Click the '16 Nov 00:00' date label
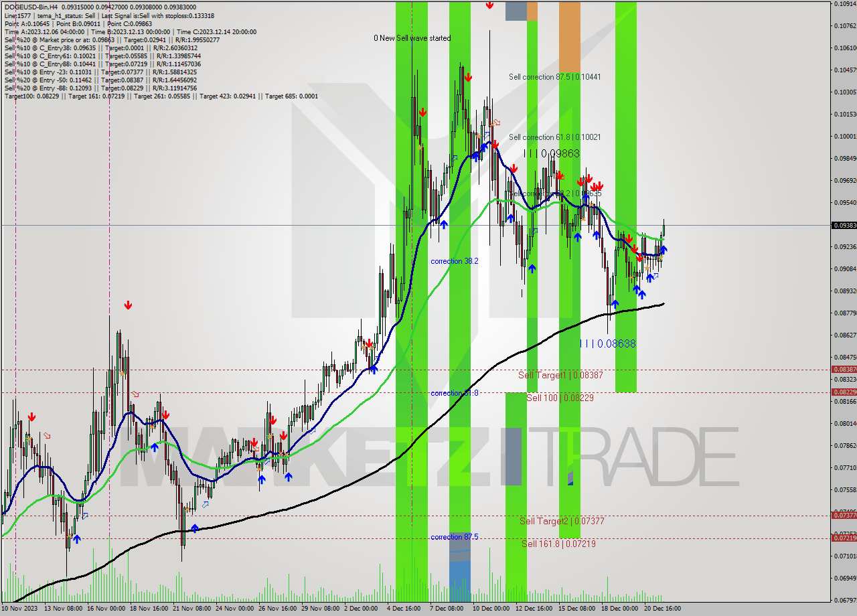The width and height of the screenshot is (857, 616). pos(106,609)
